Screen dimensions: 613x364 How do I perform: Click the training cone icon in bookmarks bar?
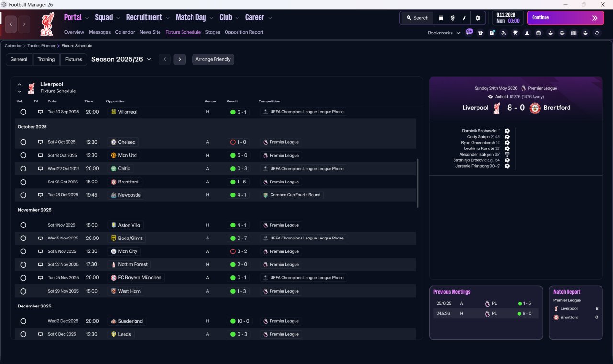point(527,33)
